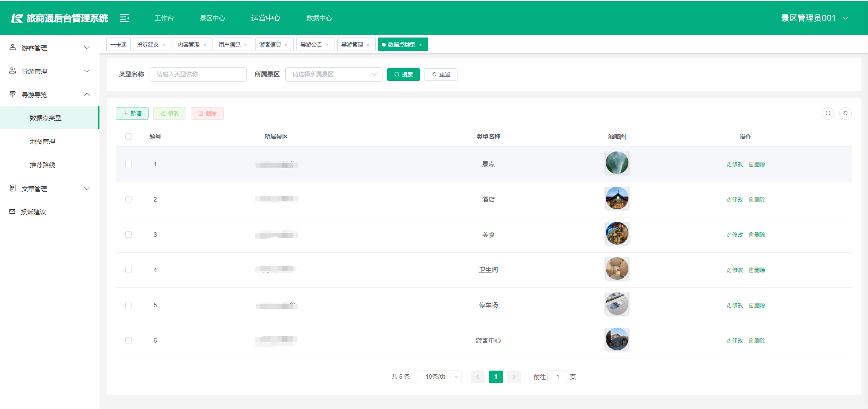
Task: Click the previous page arrow
Action: (477, 377)
